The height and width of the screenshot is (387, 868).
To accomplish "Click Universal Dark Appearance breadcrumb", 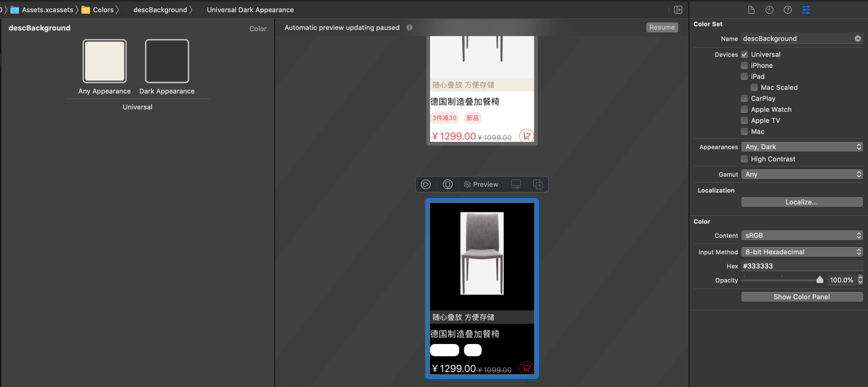I will pos(250,10).
